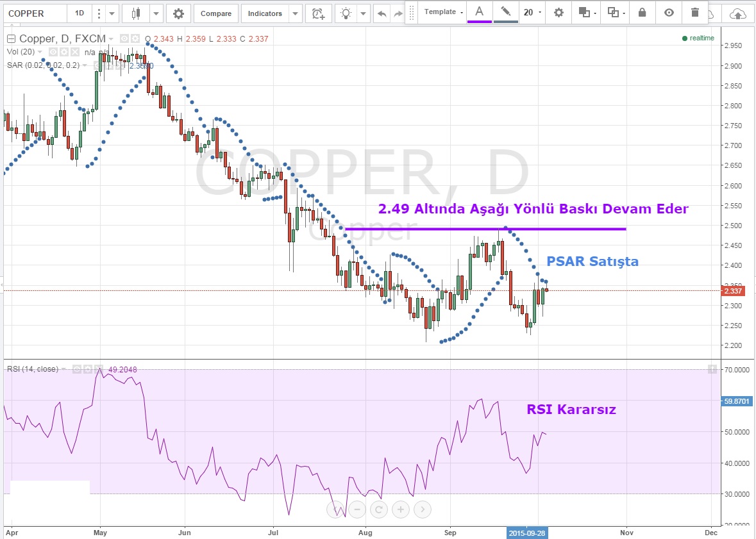Delete the selected drawing with trash icon
Screen dimensions: 756x539
(x=695, y=12)
